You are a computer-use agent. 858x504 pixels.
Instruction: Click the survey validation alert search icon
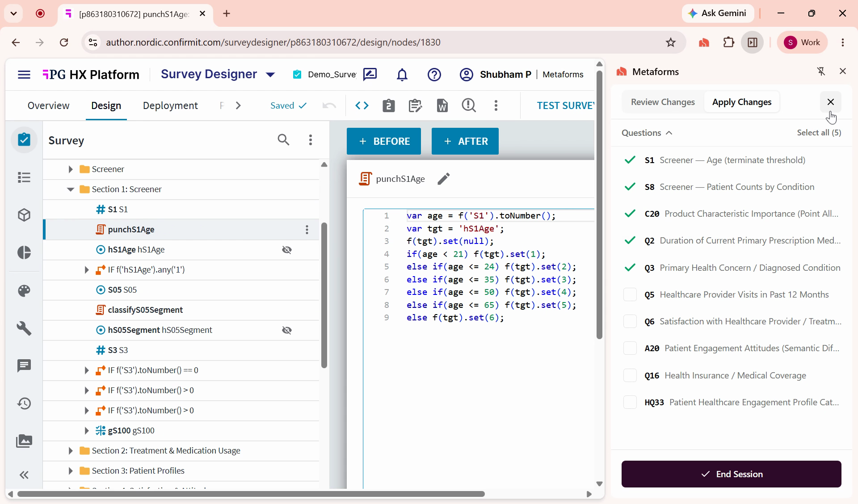(469, 105)
